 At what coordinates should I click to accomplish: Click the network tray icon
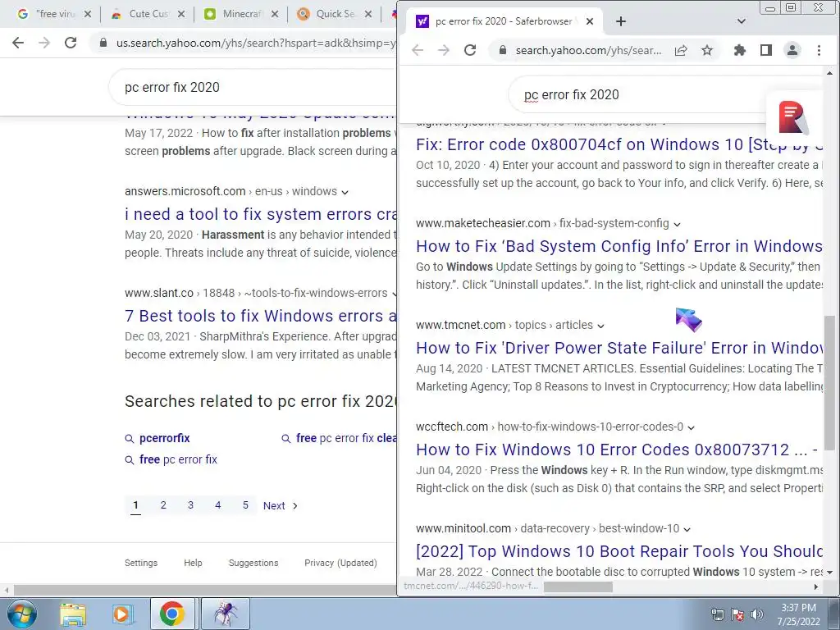(717, 614)
